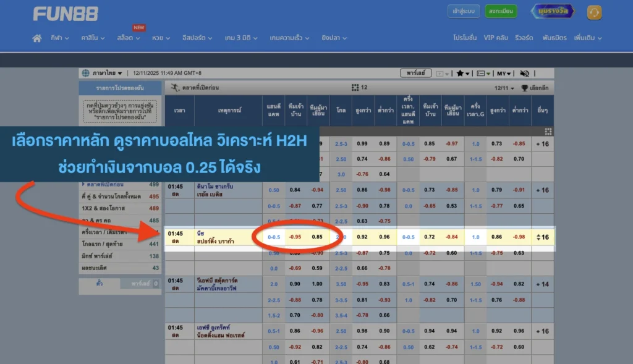This screenshot has width=633, height=364.
Task: Click the display layout icon on the odds toolbar
Action: click(x=480, y=73)
